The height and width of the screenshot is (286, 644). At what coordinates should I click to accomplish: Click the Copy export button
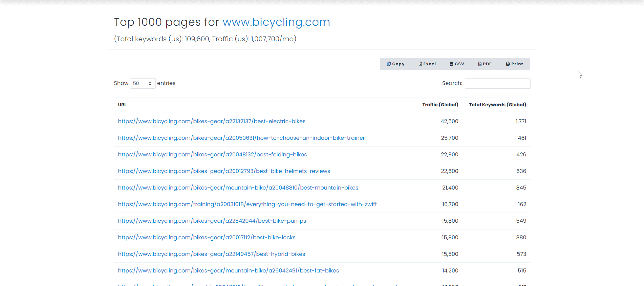click(x=395, y=64)
